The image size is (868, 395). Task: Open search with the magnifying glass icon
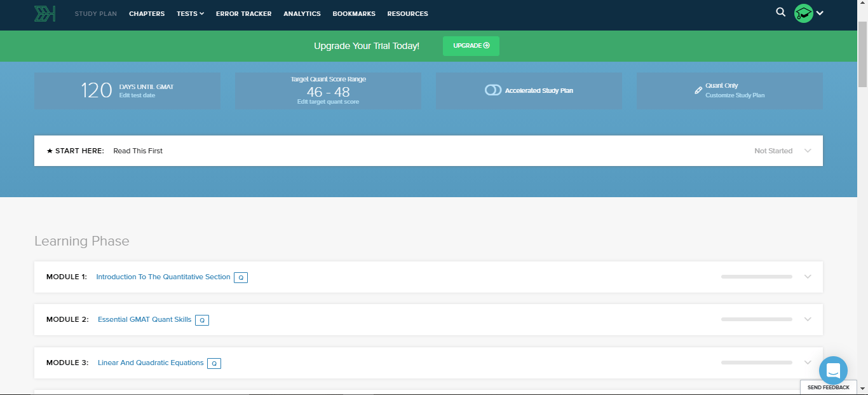coord(781,12)
